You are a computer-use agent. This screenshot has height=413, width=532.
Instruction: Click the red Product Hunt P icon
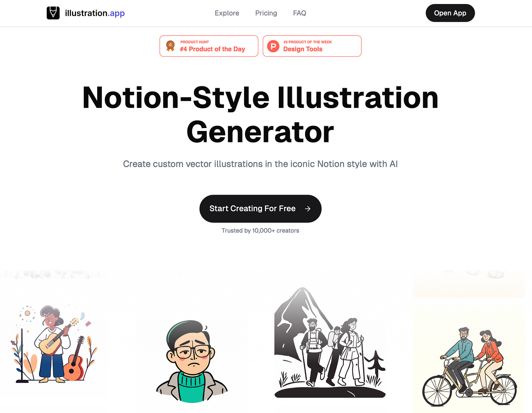pos(273,46)
